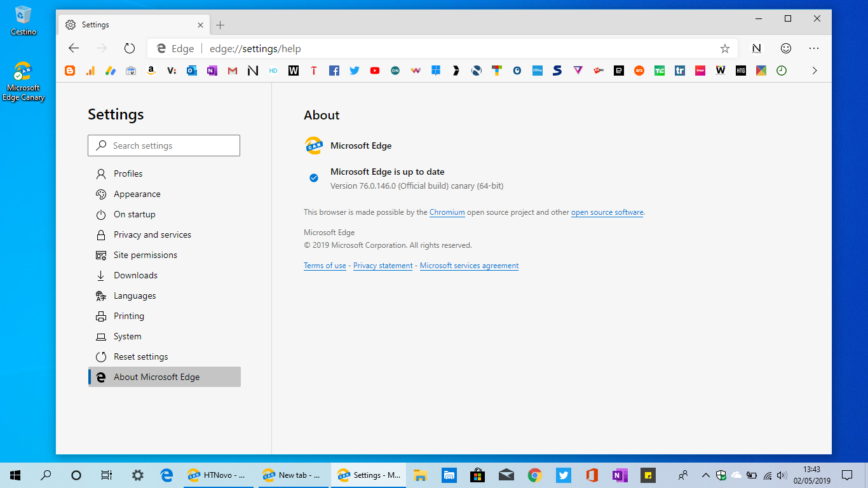Open Microsoft Store from taskbar
This screenshot has width=868, height=488.
[477, 475]
